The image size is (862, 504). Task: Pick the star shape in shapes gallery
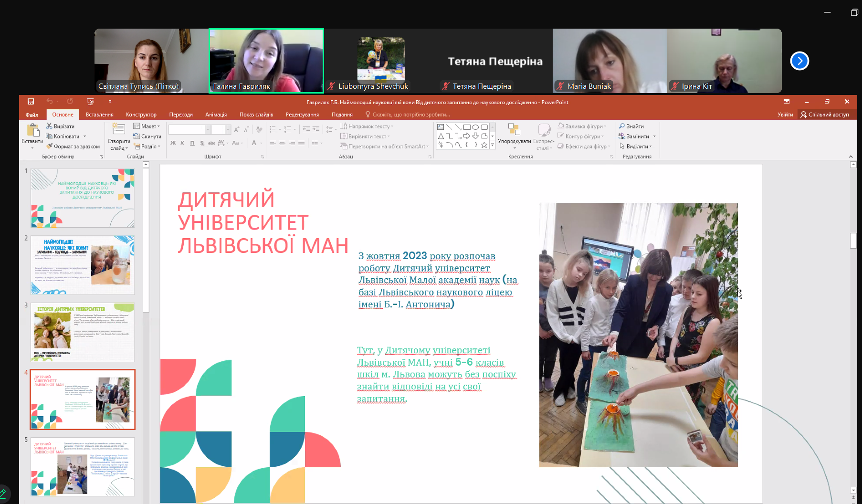pyautogui.click(x=484, y=145)
